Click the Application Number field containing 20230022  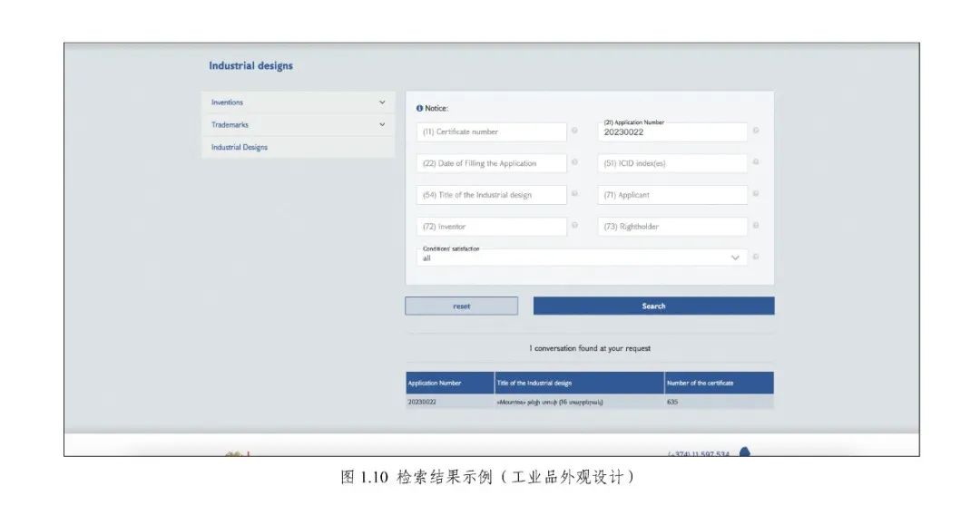672,132
